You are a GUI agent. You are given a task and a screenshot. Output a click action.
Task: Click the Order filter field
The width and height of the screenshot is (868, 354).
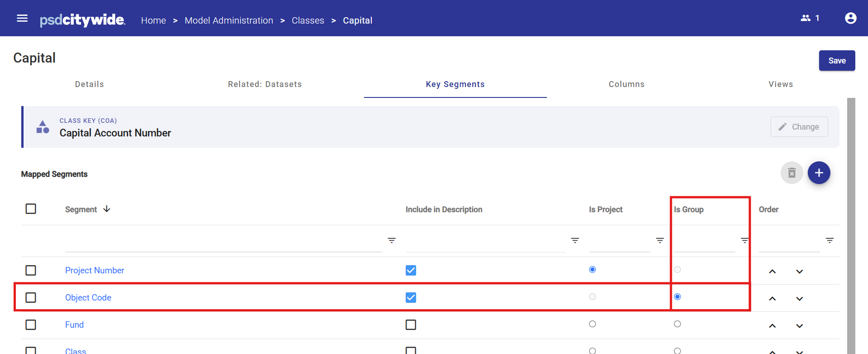click(x=789, y=241)
